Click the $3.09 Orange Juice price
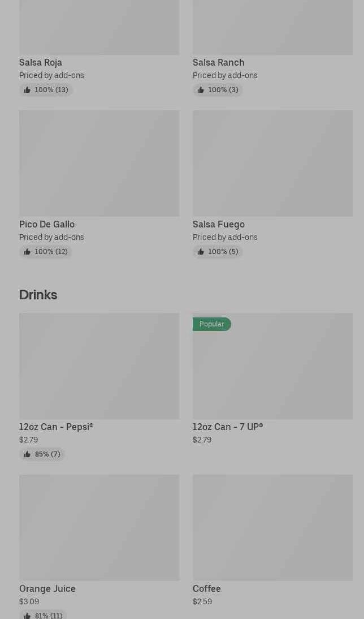Screen dimensions: 364x619 coord(29,601)
